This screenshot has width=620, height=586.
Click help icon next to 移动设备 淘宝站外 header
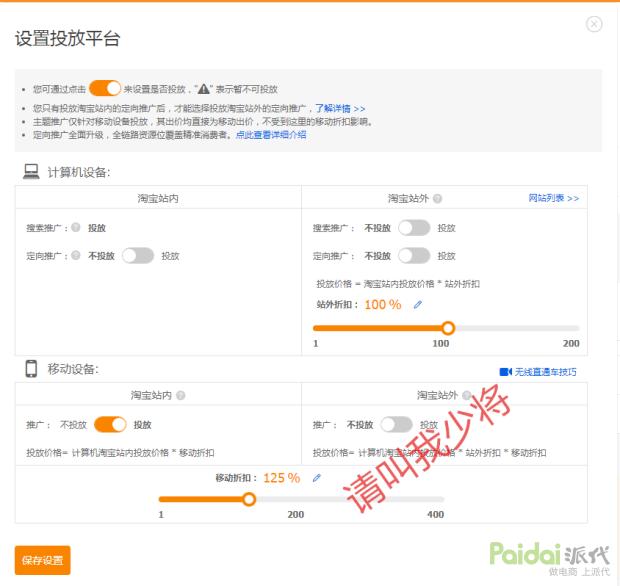tap(467, 395)
